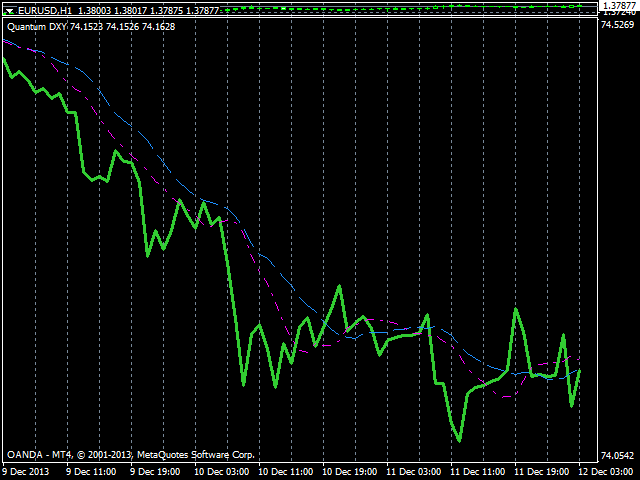The image size is (640, 480).
Task: Click the 10 Dec 03:00 time label
Action: tap(219, 470)
